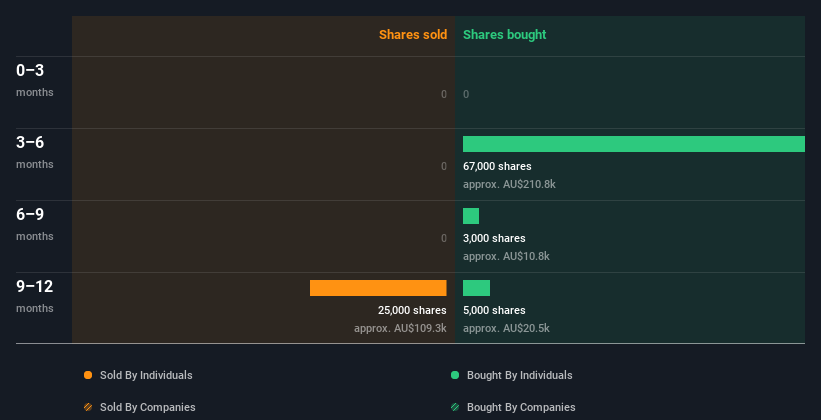Click the 9–12 months row label
The image size is (821, 420).
coord(35,296)
